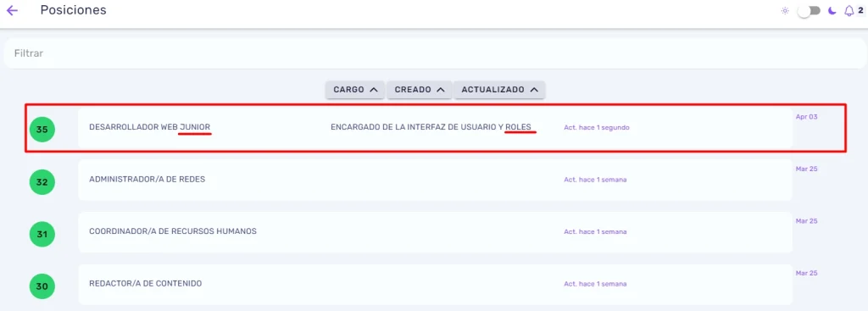The height and width of the screenshot is (311, 868).
Task: Sort the list by ACTUALIZADO
Action: tap(499, 90)
